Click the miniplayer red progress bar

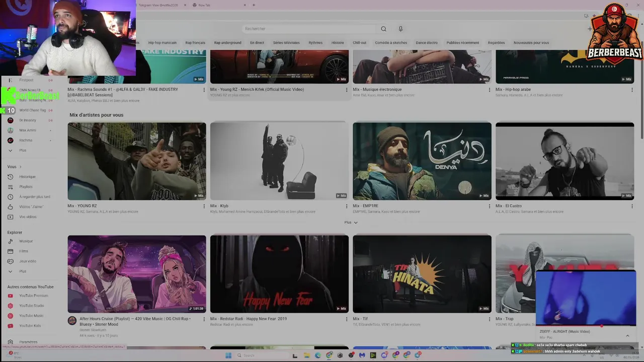coord(586,326)
